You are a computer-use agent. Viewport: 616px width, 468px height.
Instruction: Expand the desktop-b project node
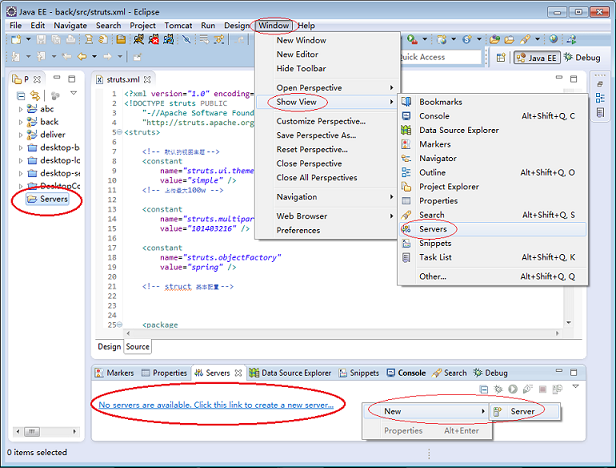coord(20,148)
